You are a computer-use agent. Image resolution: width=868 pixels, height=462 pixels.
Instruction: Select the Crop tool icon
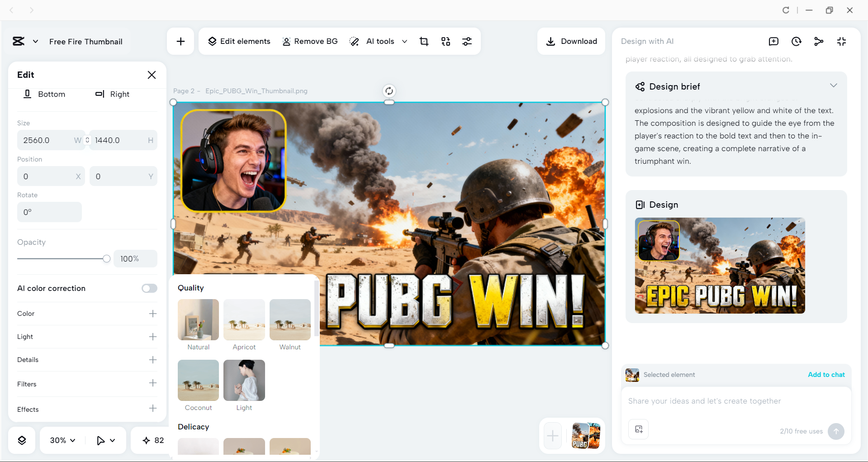point(424,42)
